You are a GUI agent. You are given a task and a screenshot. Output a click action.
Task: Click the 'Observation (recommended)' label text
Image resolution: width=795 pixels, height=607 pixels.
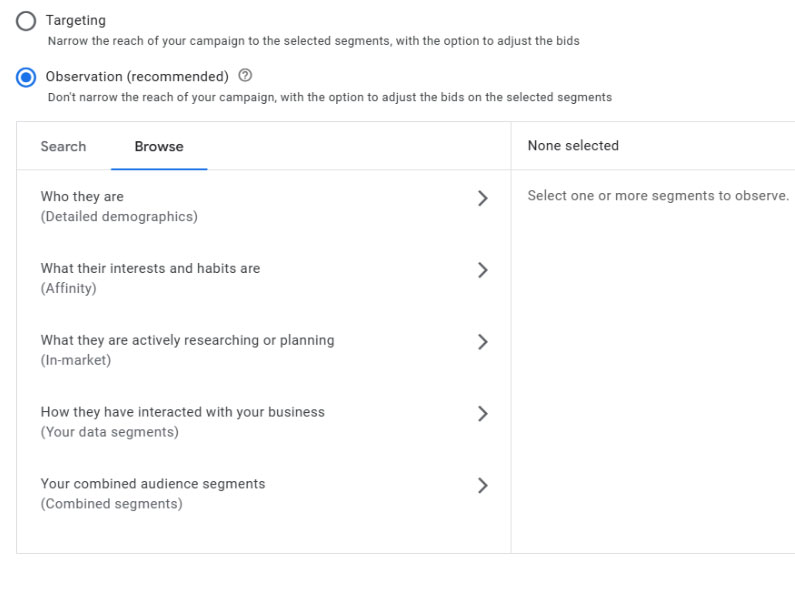pyautogui.click(x=137, y=77)
